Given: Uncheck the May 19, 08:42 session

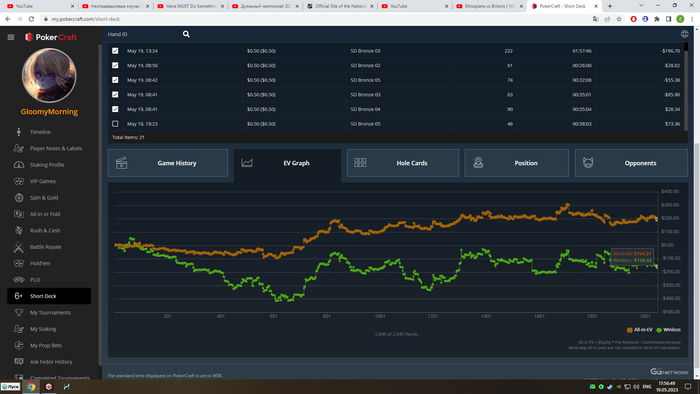Looking at the screenshot, I should pyautogui.click(x=115, y=80).
